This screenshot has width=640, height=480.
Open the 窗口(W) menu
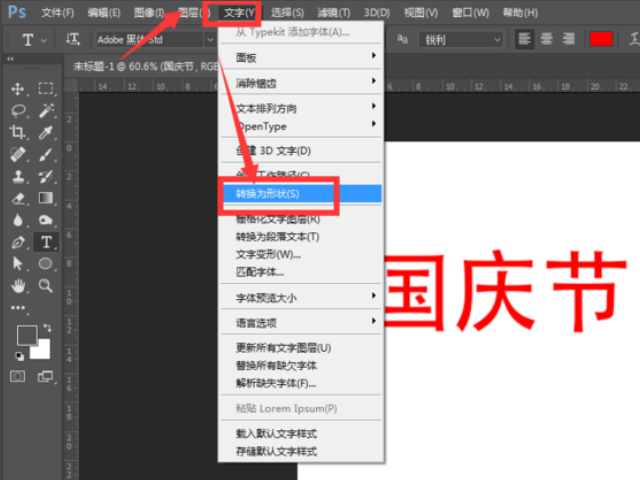click(471, 13)
